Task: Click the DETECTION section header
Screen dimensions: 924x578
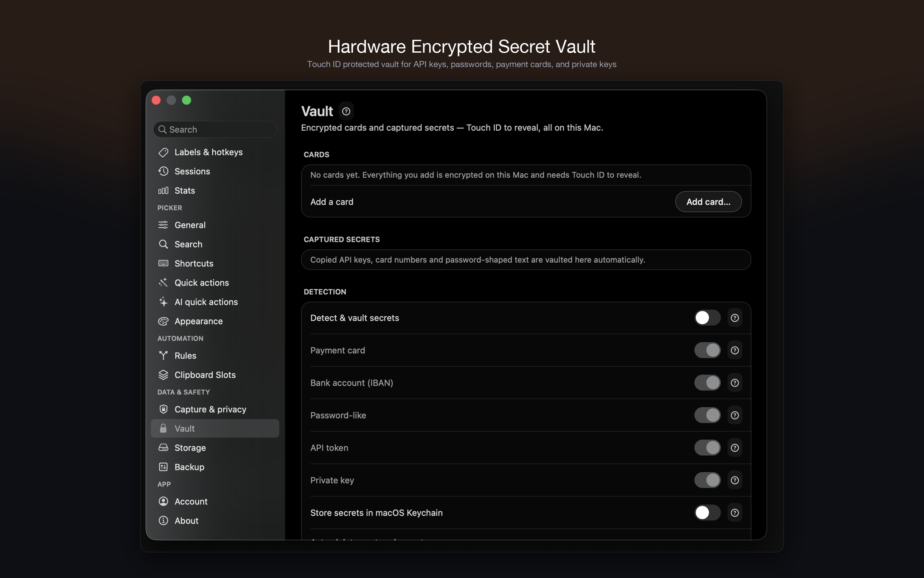Action: click(325, 292)
